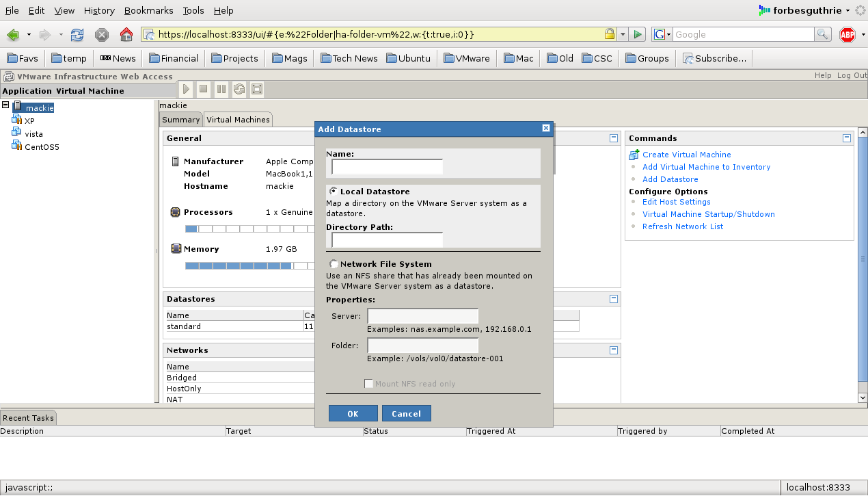This screenshot has height=496, width=868.
Task: Open the temp bookmark folder
Action: point(70,58)
